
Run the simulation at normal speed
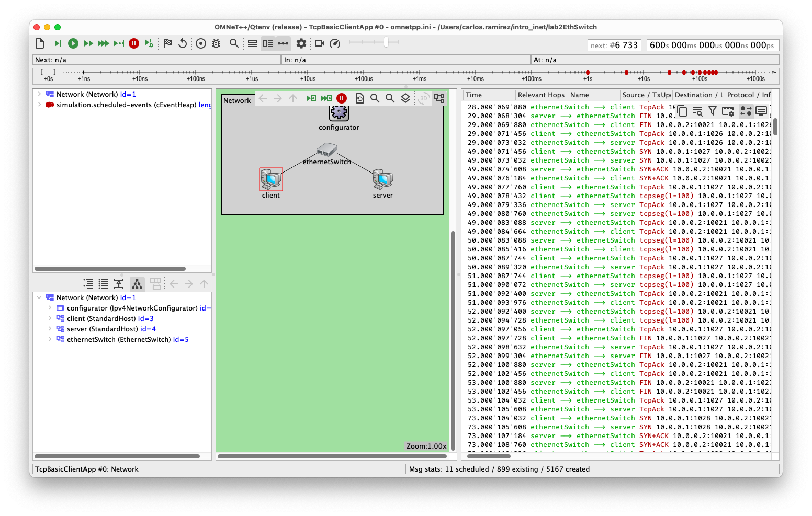[73, 43]
